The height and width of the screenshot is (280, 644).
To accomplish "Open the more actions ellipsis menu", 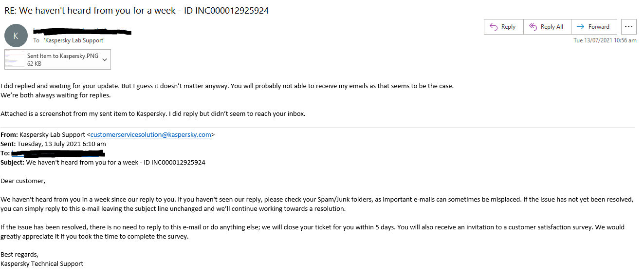I will click(629, 27).
